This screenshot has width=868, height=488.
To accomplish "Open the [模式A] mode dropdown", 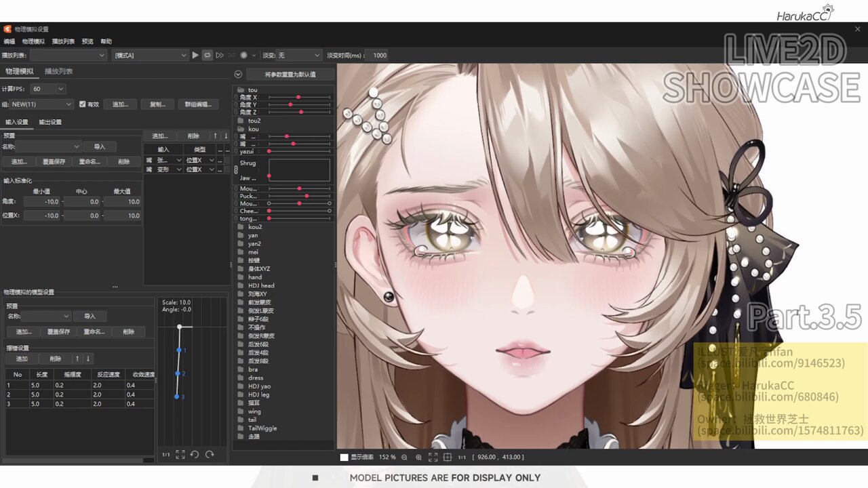I will point(149,56).
